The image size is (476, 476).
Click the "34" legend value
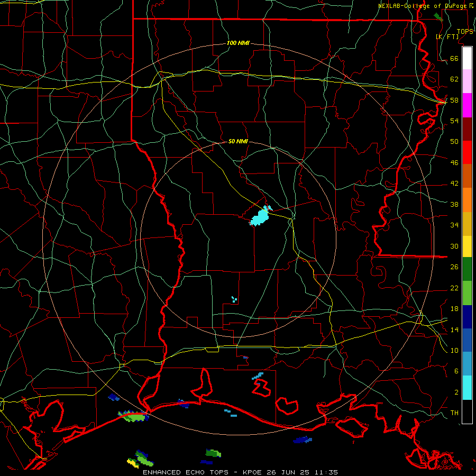[x=454, y=225]
